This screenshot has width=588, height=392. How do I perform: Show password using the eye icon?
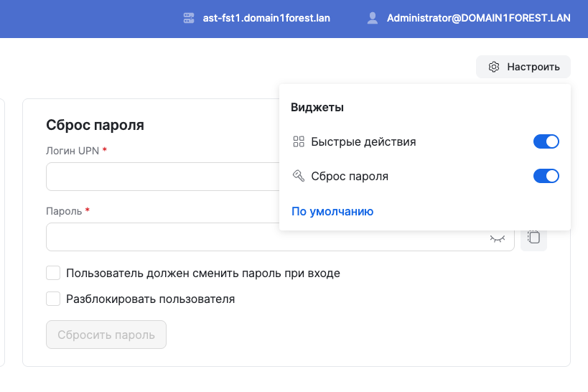pos(497,238)
